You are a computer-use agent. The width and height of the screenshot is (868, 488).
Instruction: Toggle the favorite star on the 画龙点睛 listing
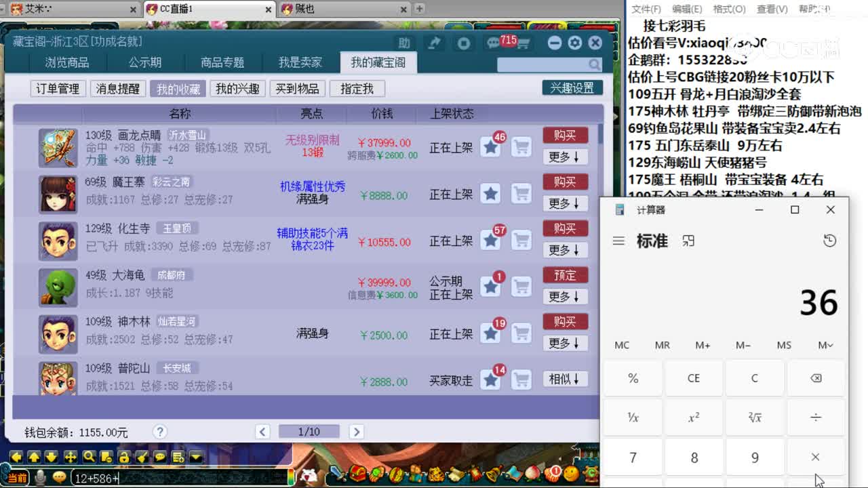tap(491, 147)
